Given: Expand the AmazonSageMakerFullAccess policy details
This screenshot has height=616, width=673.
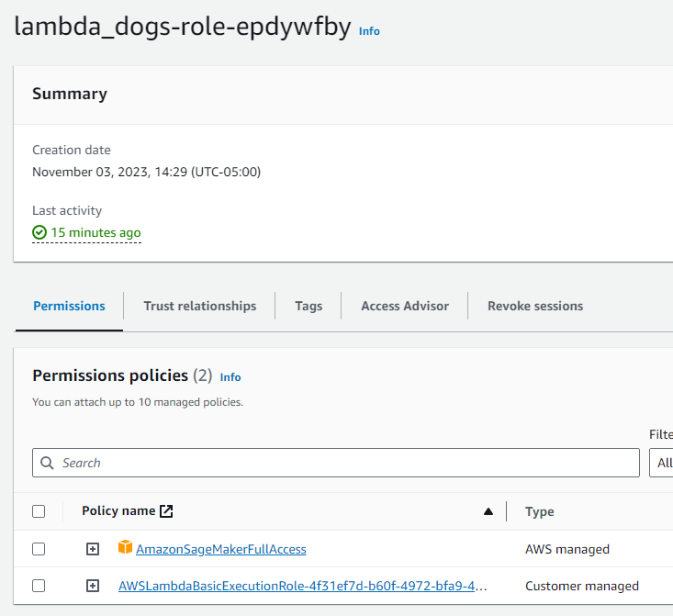Looking at the screenshot, I should coord(92,549).
